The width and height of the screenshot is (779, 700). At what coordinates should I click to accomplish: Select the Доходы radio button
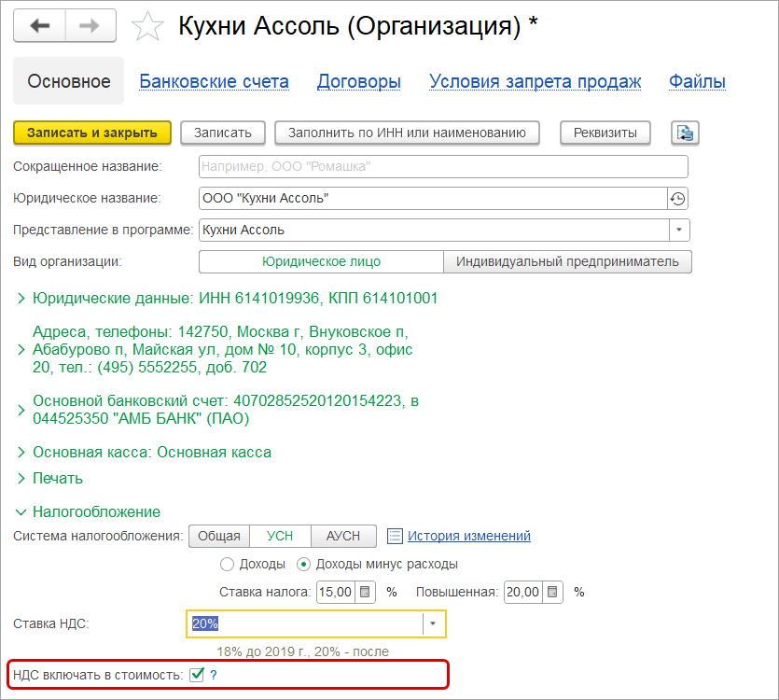click(x=227, y=565)
